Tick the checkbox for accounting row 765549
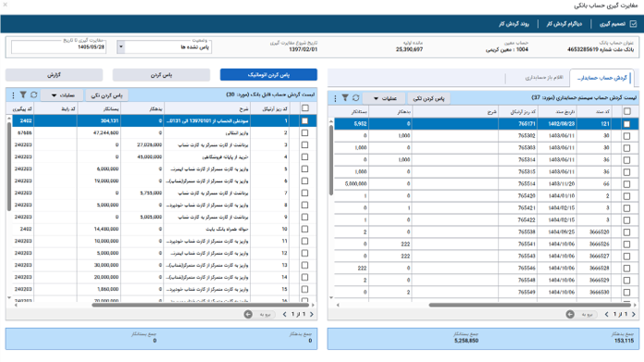This screenshot has height=362, width=644. [x=626, y=293]
